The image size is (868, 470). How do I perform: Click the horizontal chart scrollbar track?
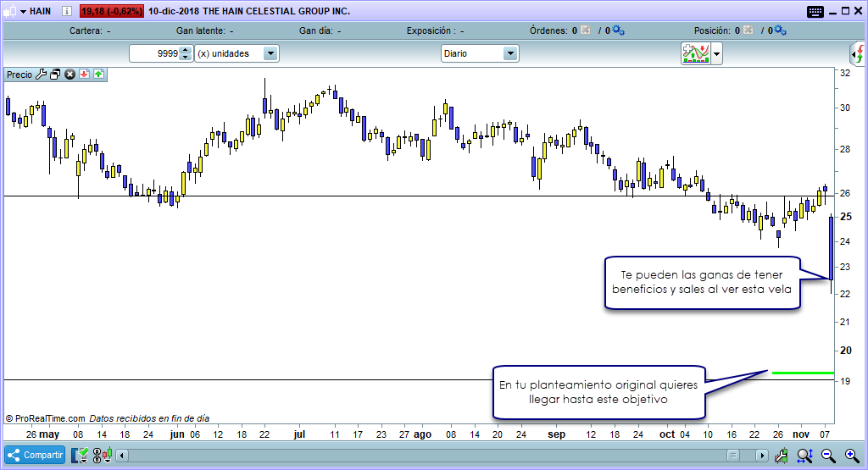click(424, 456)
